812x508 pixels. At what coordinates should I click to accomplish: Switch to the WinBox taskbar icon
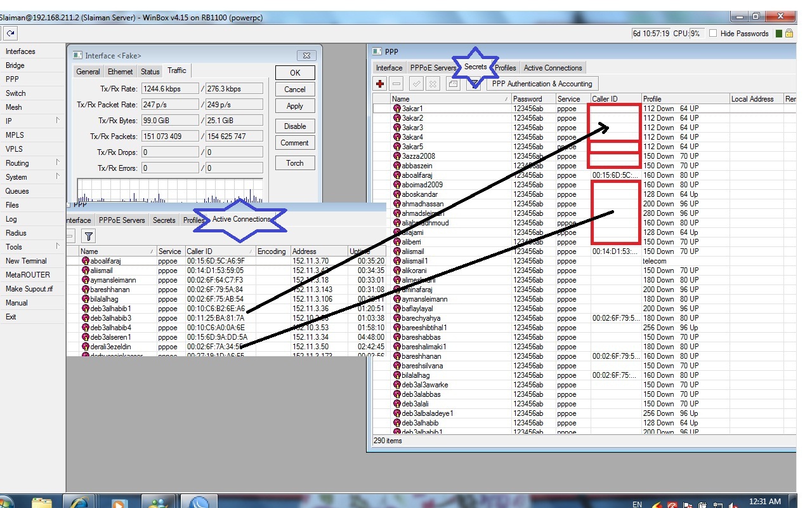[x=199, y=503]
